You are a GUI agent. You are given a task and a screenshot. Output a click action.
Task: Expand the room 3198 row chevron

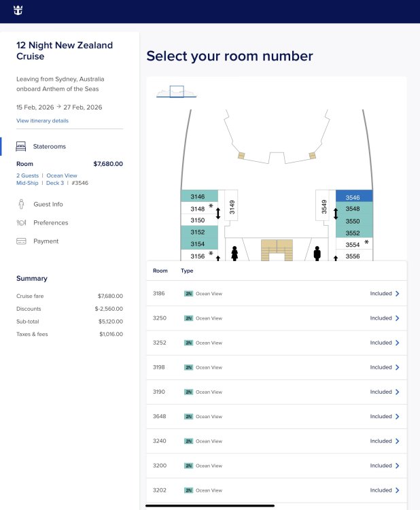coord(398,367)
